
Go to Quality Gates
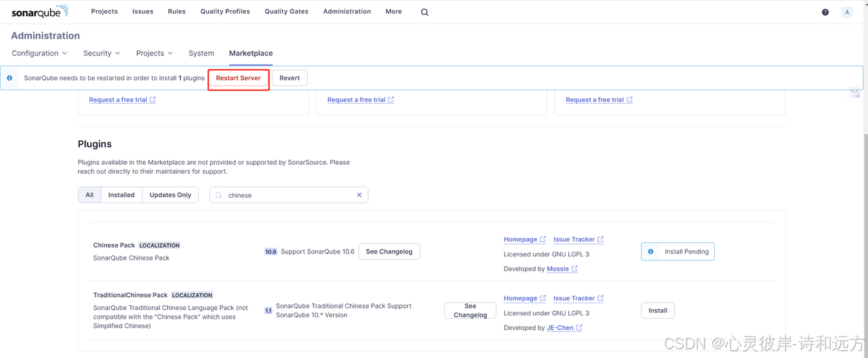coord(286,12)
